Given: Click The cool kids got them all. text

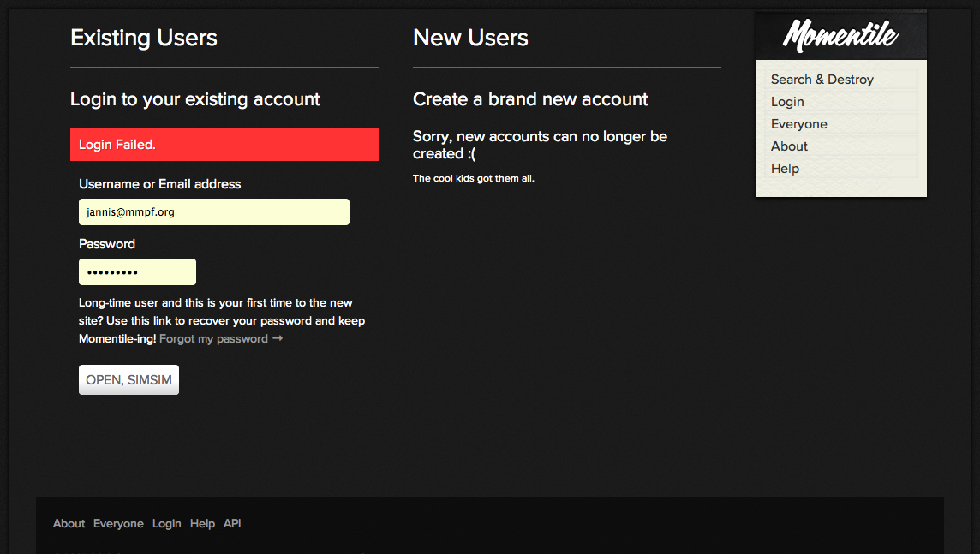Looking at the screenshot, I should (474, 179).
